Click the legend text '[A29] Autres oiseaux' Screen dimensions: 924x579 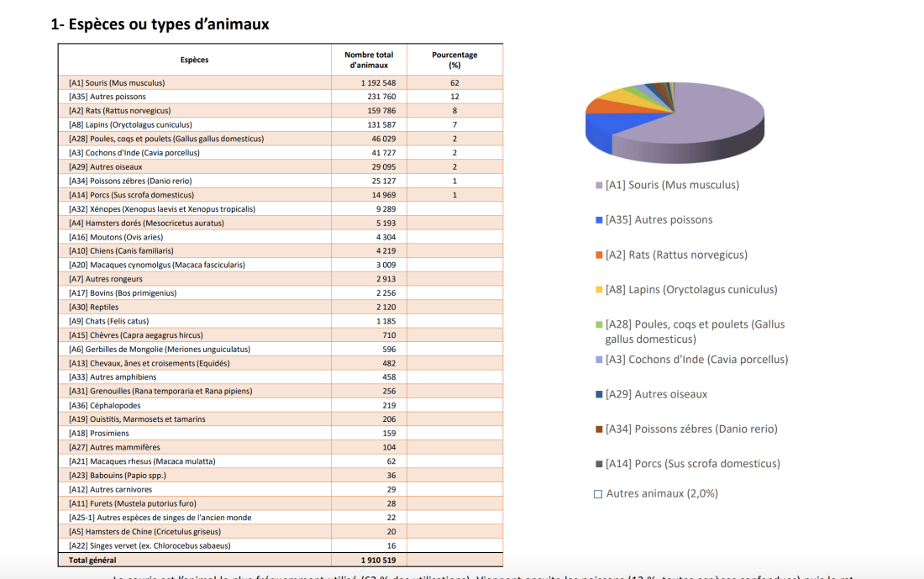click(657, 394)
